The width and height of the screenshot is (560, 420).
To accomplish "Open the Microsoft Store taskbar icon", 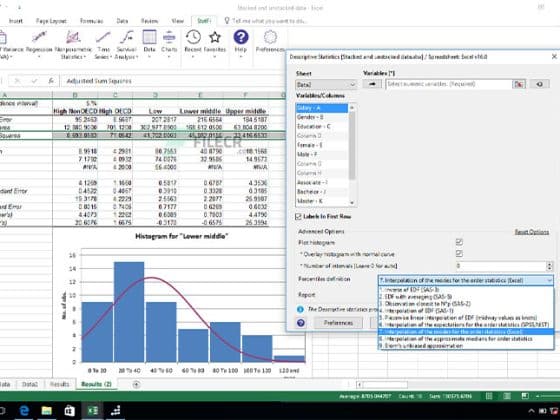I will click(x=69, y=411).
